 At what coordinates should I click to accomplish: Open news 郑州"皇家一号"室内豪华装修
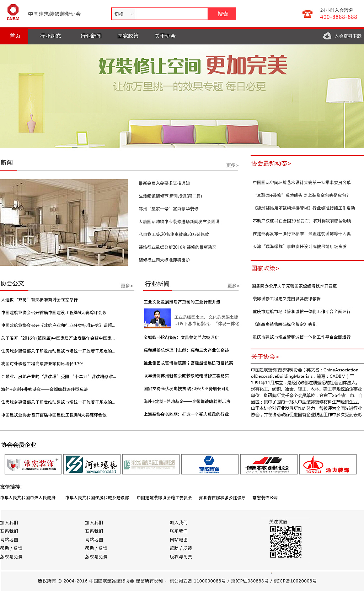tap(168, 209)
